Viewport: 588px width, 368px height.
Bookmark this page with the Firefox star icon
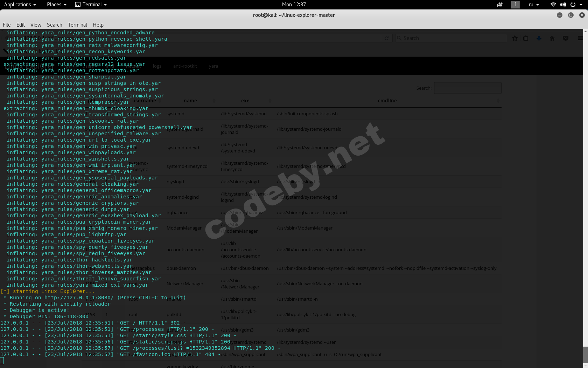515,38
